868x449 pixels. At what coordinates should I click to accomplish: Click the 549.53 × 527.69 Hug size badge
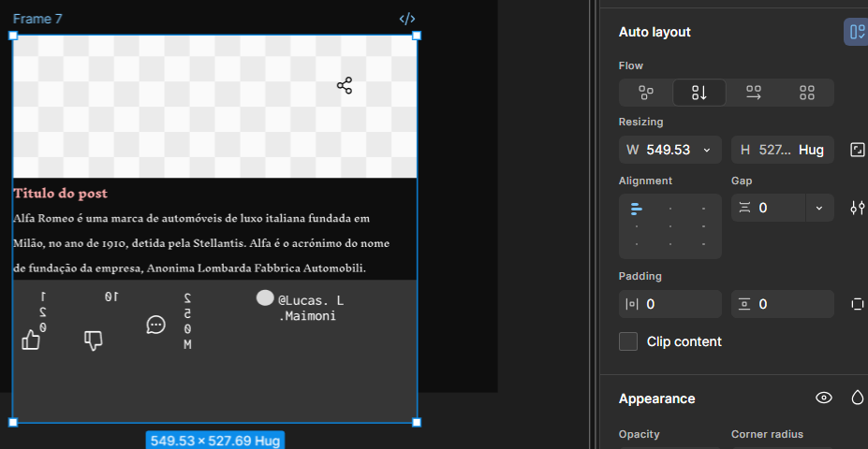point(215,441)
